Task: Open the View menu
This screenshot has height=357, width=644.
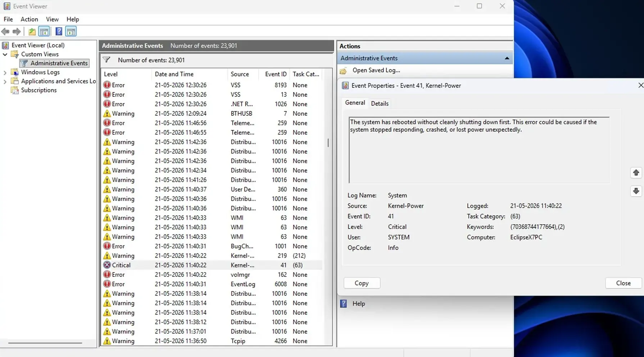Action: click(x=52, y=19)
